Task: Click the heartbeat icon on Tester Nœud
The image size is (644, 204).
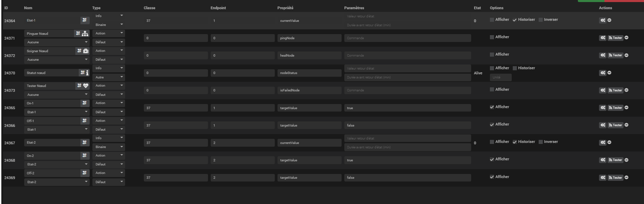Action: pos(86,86)
